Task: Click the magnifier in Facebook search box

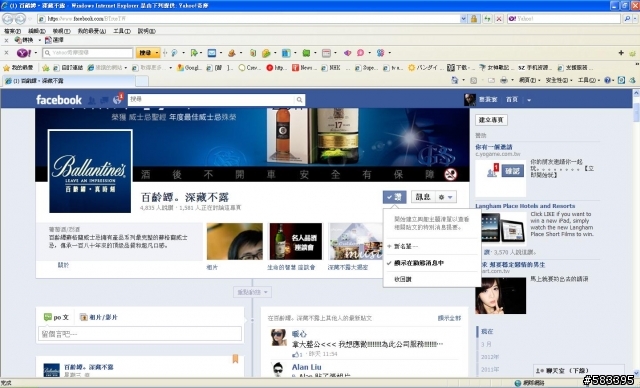Action: pyautogui.click(x=299, y=100)
